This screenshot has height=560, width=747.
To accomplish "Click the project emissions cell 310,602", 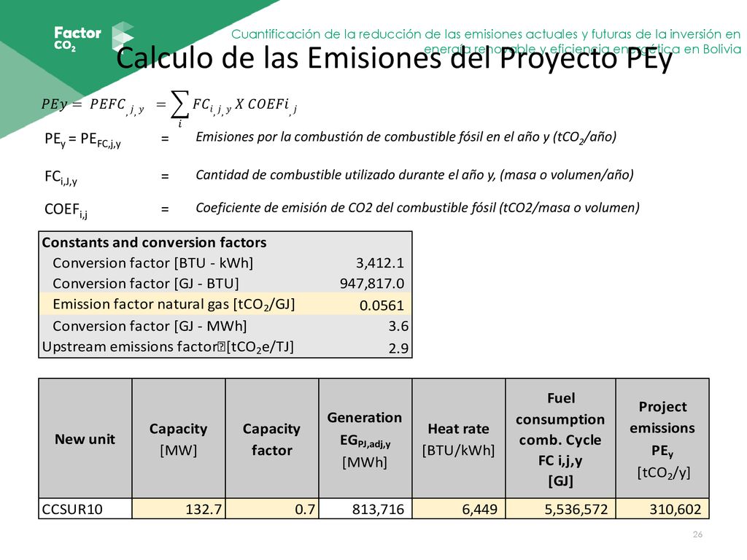I will click(x=662, y=509).
